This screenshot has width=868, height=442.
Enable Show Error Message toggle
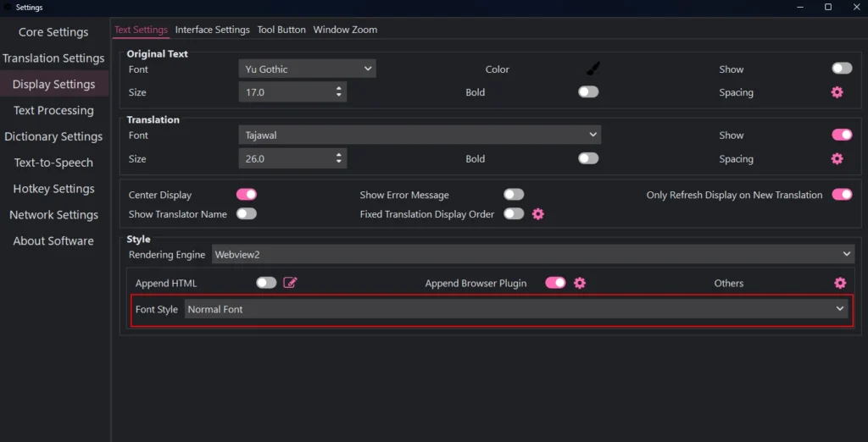tap(514, 195)
